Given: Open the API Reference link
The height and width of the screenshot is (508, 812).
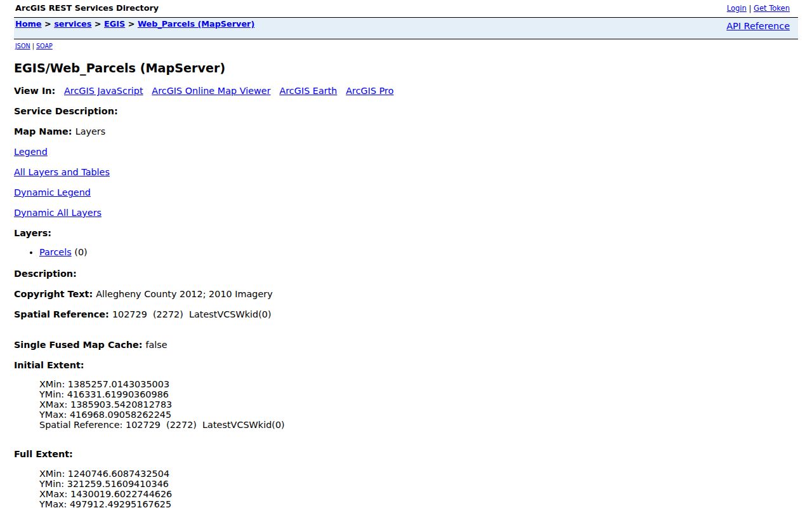Looking at the screenshot, I should pyautogui.click(x=758, y=26).
